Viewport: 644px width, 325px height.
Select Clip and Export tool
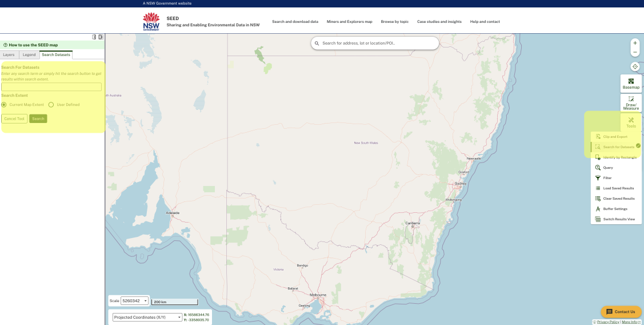(x=615, y=137)
